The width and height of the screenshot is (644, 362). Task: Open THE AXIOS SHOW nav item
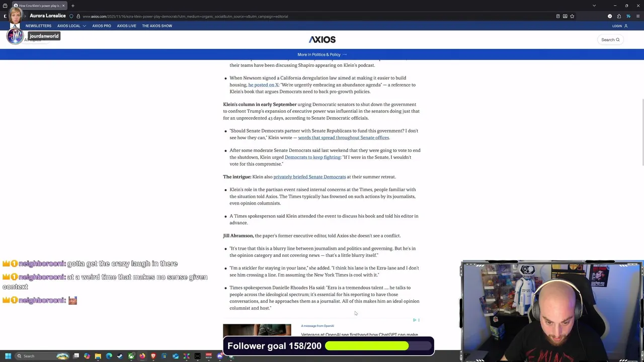pyautogui.click(x=157, y=26)
